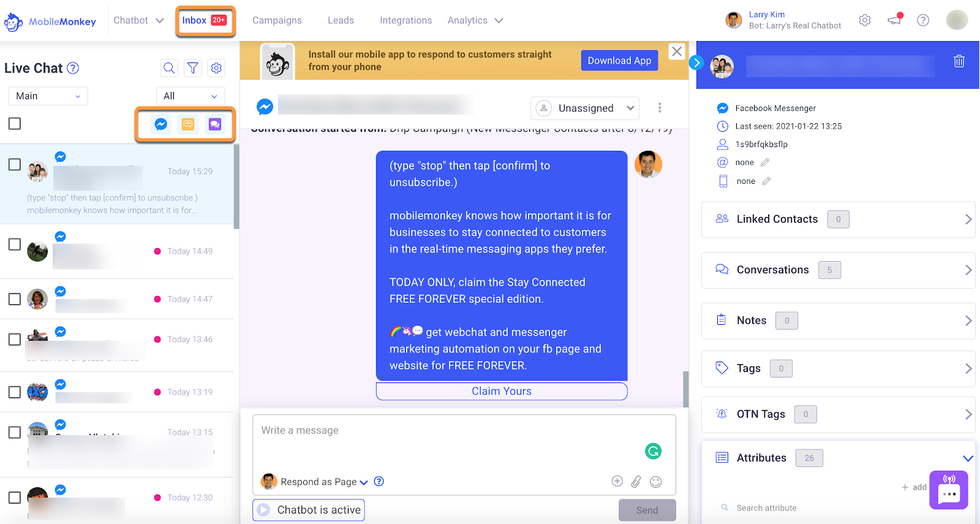Viewport: 980px width, 524px height.
Task: Open the Chatbot menu
Action: 138,20
